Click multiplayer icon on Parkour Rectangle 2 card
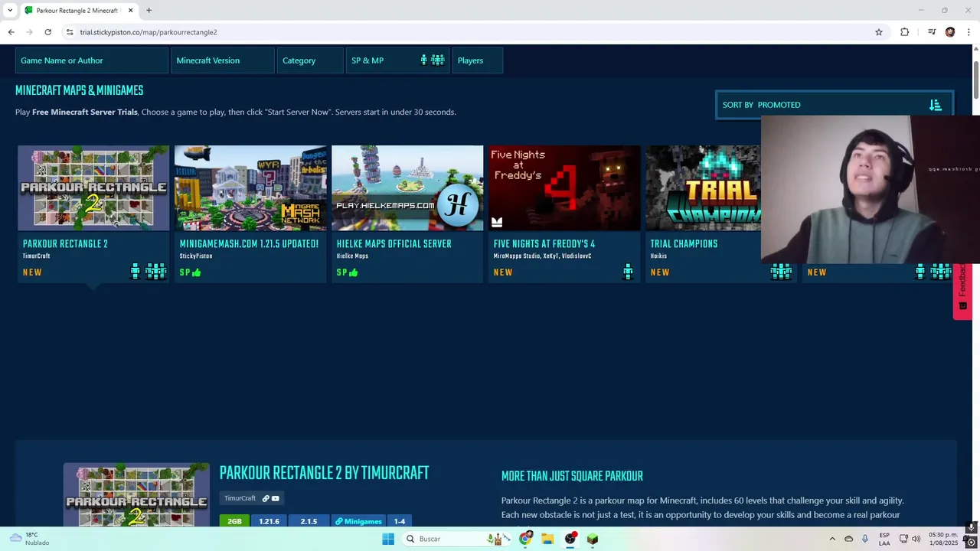This screenshot has height=551, width=980. click(x=155, y=272)
